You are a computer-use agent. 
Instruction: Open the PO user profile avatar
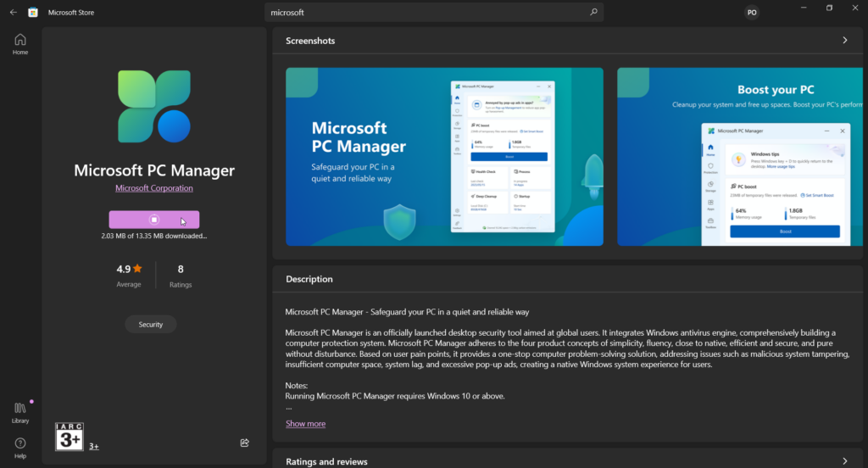click(752, 12)
